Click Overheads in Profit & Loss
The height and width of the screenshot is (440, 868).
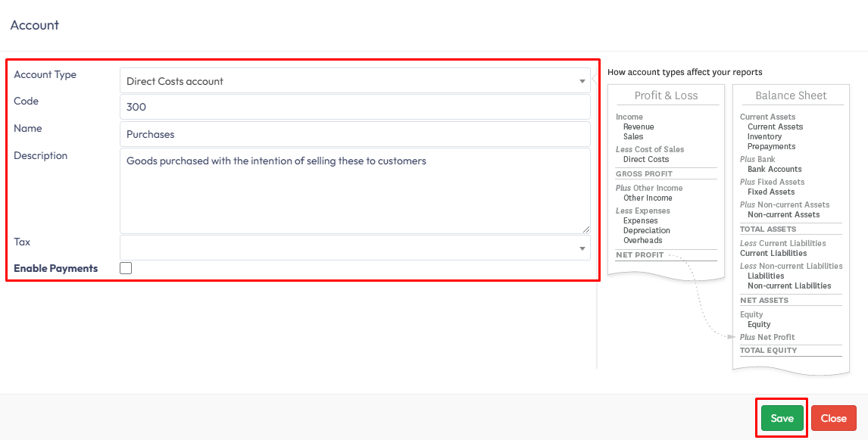click(x=643, y=241)
